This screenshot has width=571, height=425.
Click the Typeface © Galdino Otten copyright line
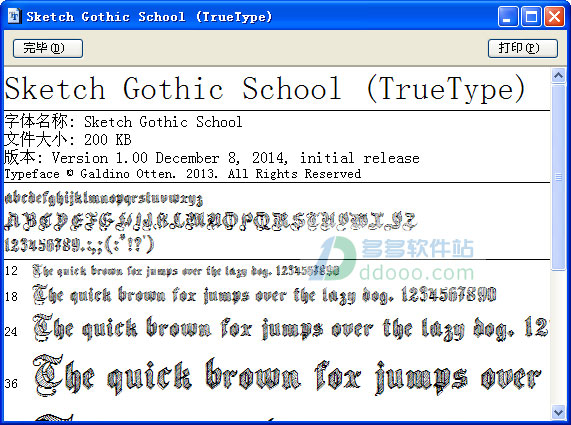click(x=182, y=174)
